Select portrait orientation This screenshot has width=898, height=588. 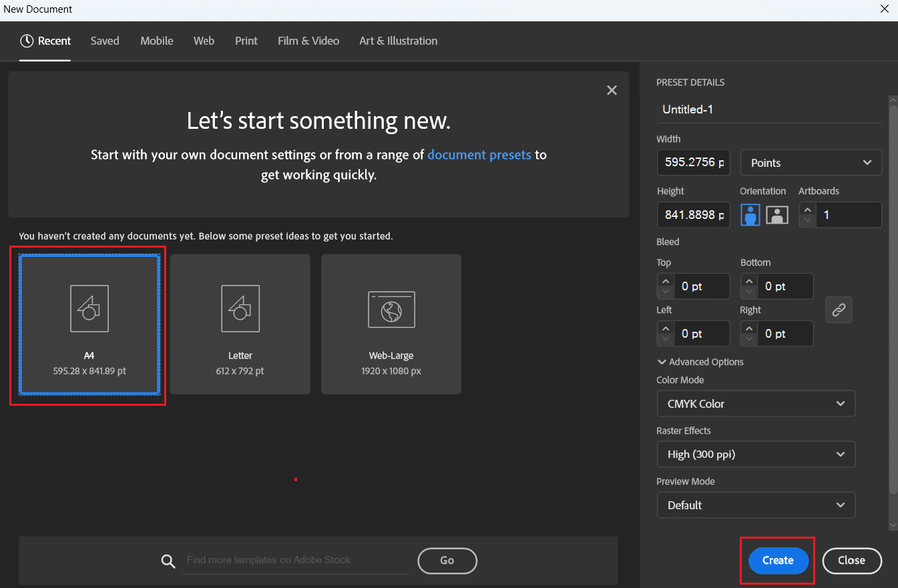click(x=750, y=214)
